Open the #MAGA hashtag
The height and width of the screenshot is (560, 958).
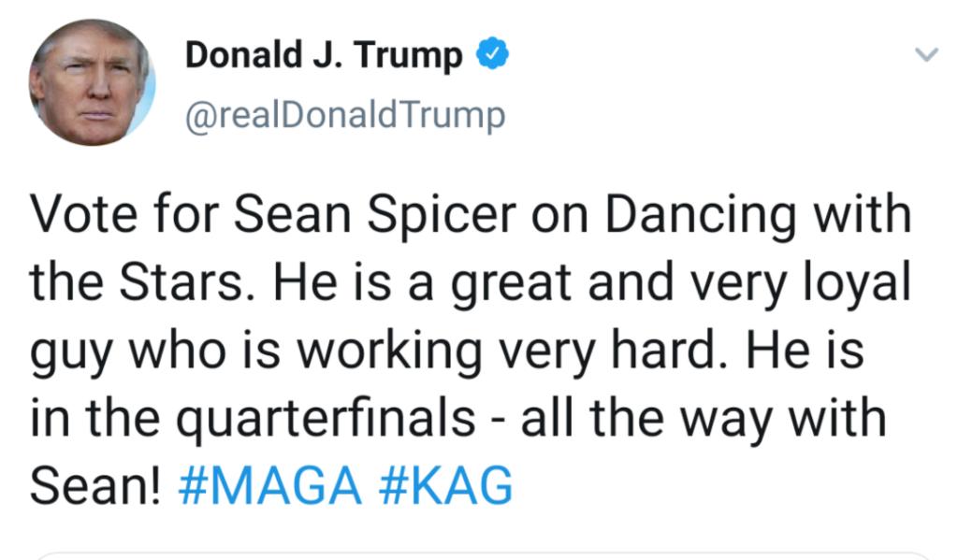270,485
